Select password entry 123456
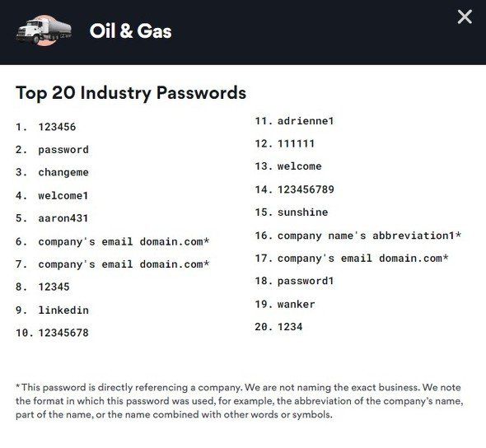The width and height of the screenshot is (486, 448). (57, 127)
